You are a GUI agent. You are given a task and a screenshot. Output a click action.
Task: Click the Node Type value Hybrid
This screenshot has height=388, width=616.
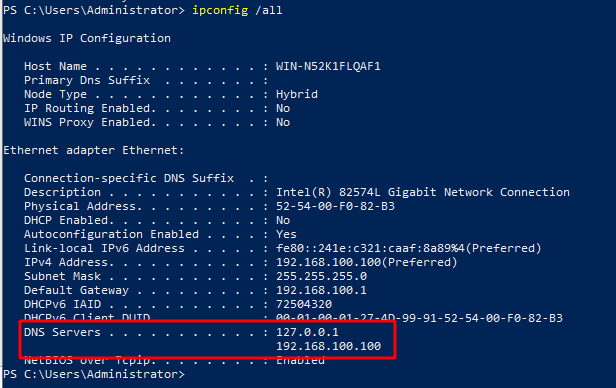click(297, 94)
